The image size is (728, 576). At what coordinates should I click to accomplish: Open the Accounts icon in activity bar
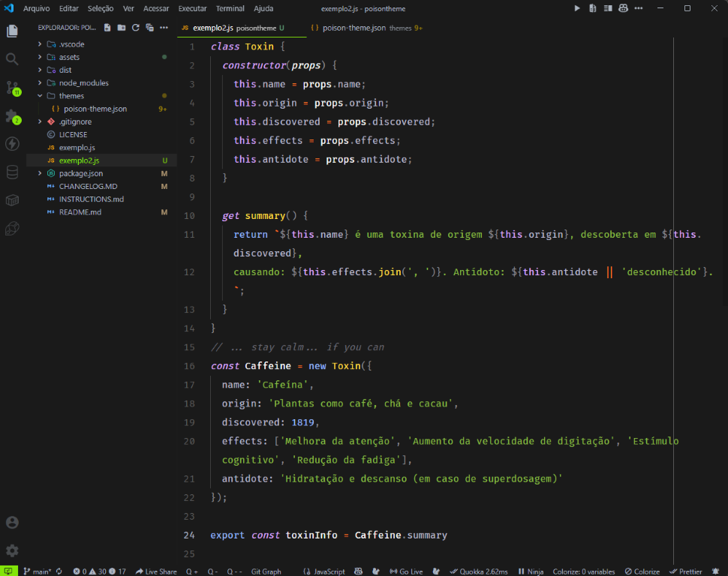[x=12, y=523]
